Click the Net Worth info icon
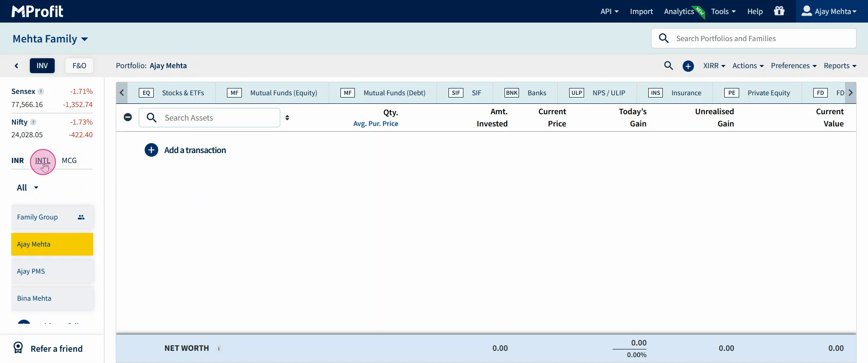This screenshot has width=868, height=363. [x=219, y=349]
